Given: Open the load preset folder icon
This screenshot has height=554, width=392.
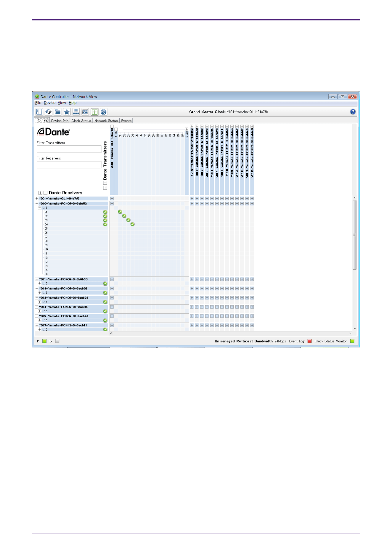Looking at the screenshot, I should pyautogui.click(x=58, y=112).
